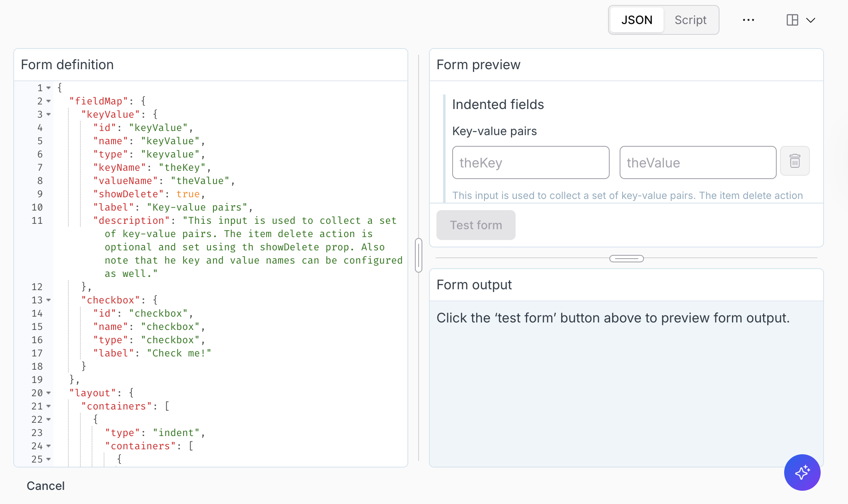Viewport: 848px width, 504px height.
Task: Collapse the fieldMap fold arrow on line 2
Action: click(48, 101)
